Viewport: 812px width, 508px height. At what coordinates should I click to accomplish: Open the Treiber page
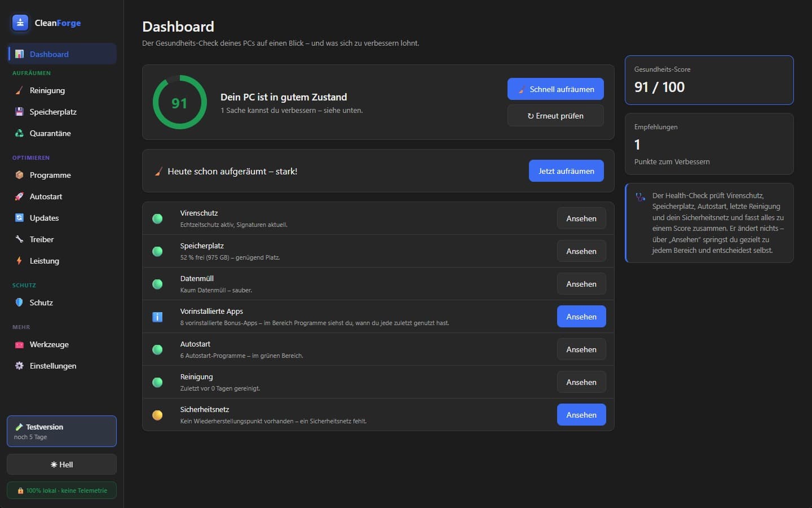click(x=61, y=239)
